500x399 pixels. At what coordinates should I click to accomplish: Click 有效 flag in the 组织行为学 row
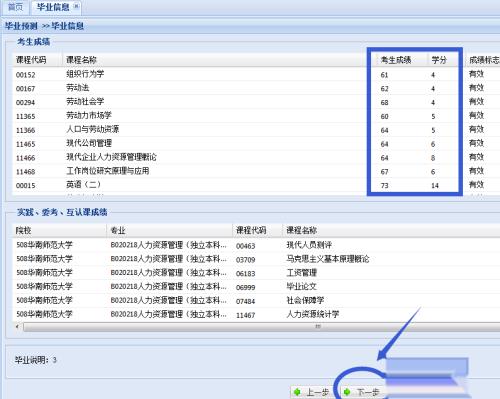pos(476,74)
